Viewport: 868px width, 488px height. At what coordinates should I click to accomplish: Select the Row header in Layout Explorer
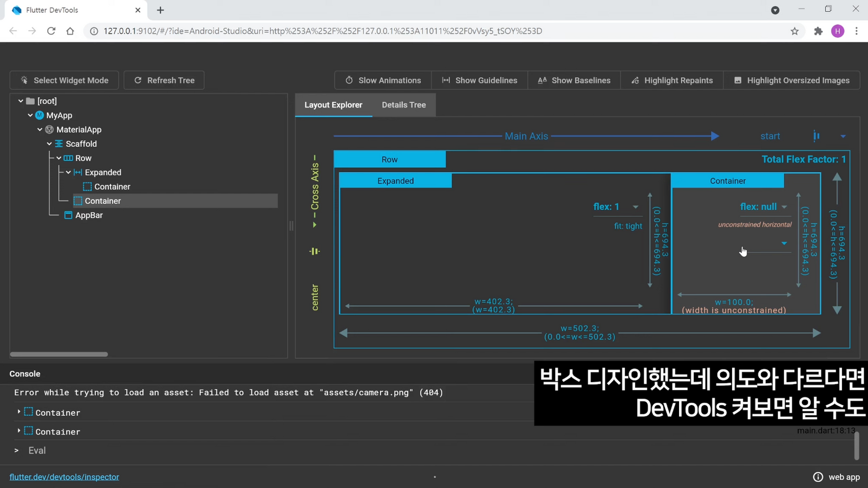pos(390,159)
